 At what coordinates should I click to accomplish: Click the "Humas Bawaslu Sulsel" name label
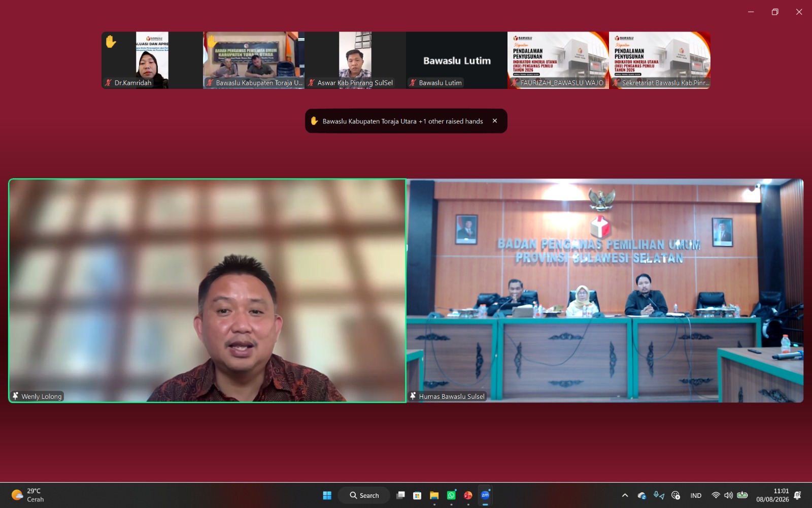[452, 396]
